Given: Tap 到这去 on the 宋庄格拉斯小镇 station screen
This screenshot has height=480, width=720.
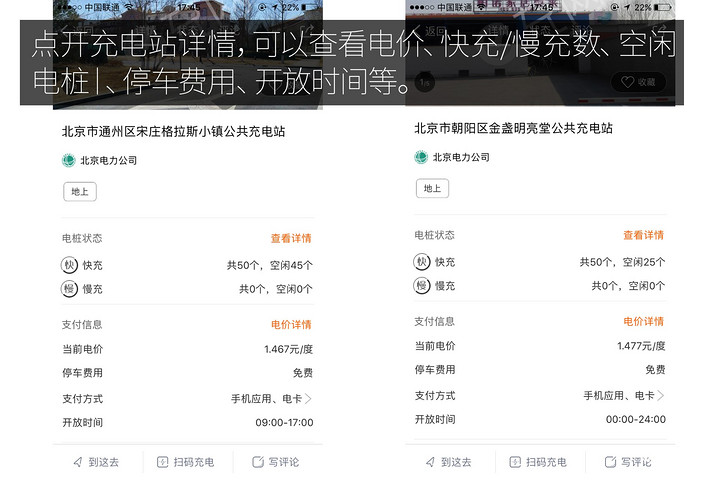Looking at the screenshot, I should (96, 462).
